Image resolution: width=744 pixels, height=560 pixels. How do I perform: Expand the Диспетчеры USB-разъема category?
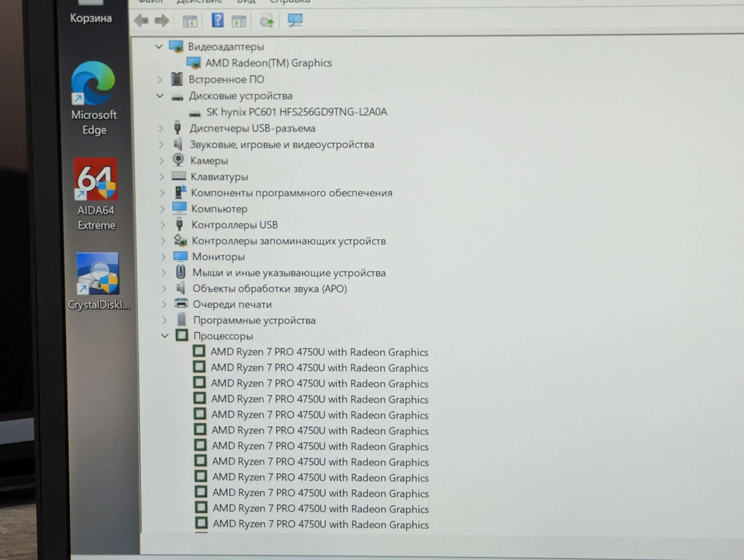[161, 128]
